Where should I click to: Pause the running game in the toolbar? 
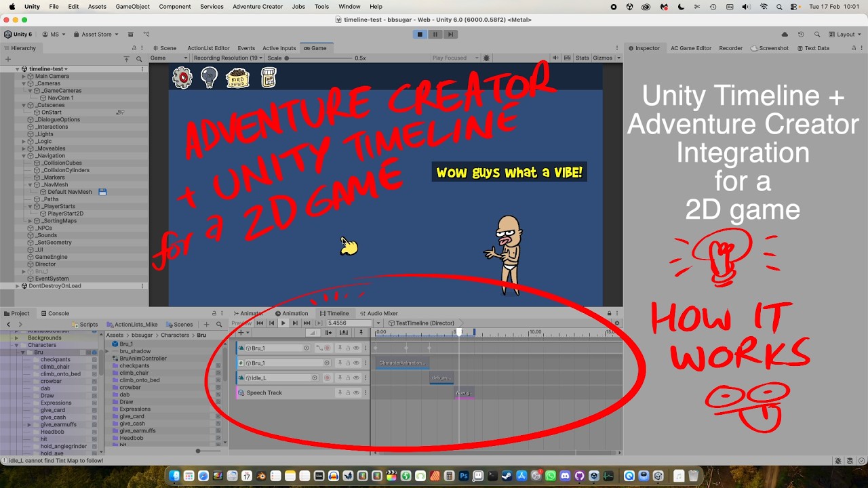pos(435,35)
